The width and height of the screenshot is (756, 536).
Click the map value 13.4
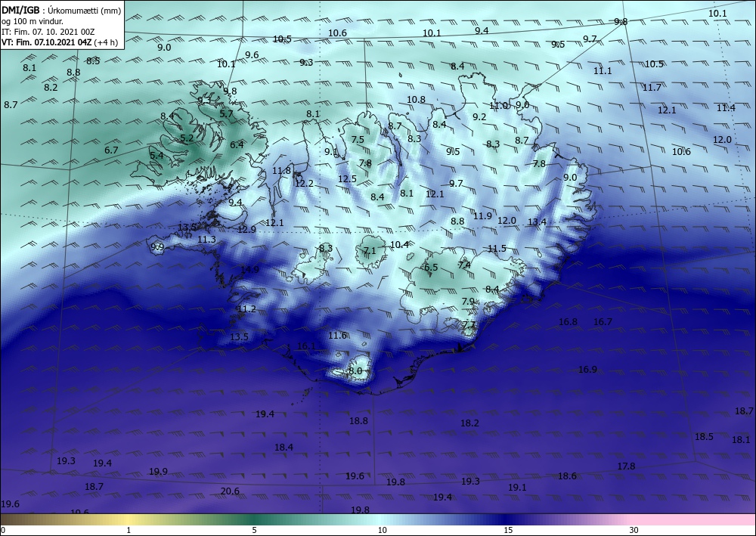pyautogui.click(x=537, y=222)
